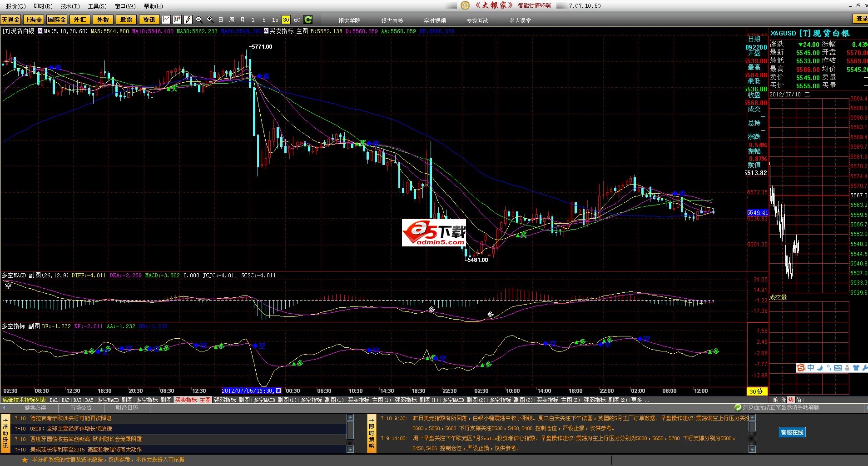This screenshot has width=868, height=466.
Task: Open 名人课堂 link
Action: [520, 20]
